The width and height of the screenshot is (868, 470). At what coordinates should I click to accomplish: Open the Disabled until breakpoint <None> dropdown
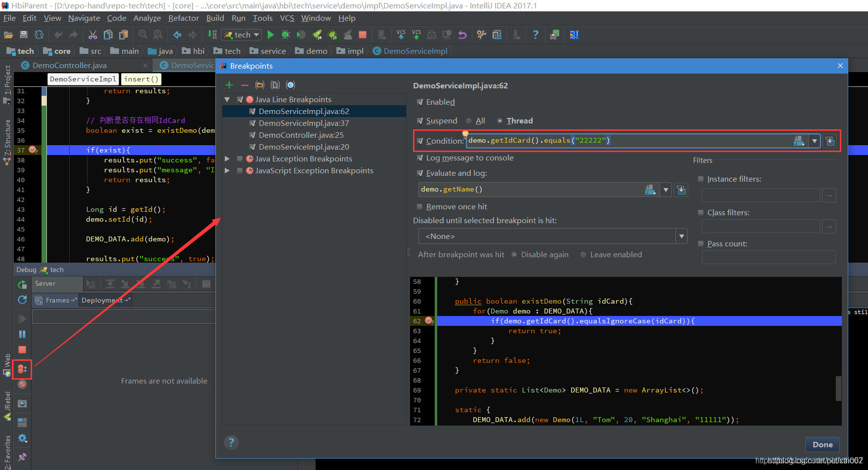click(682, 236)
